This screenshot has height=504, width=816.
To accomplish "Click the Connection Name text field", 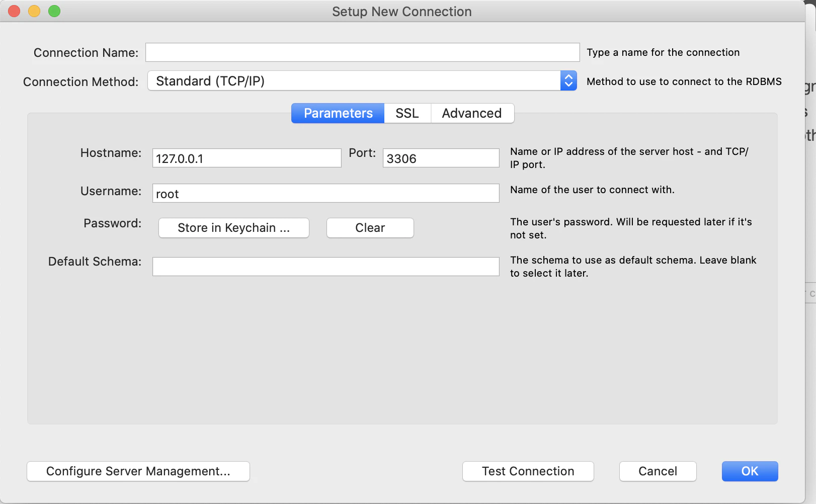I will tap(363, 52).
